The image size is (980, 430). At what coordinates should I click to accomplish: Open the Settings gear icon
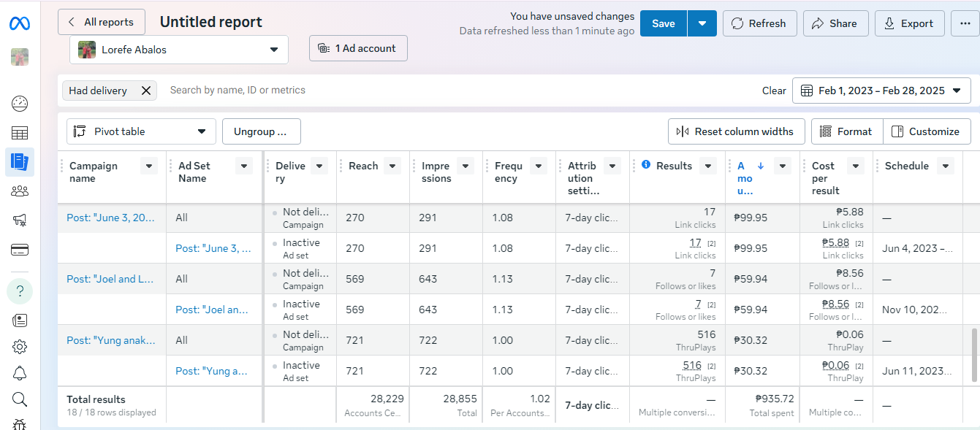pyautogui.click(x=20, y=347)
